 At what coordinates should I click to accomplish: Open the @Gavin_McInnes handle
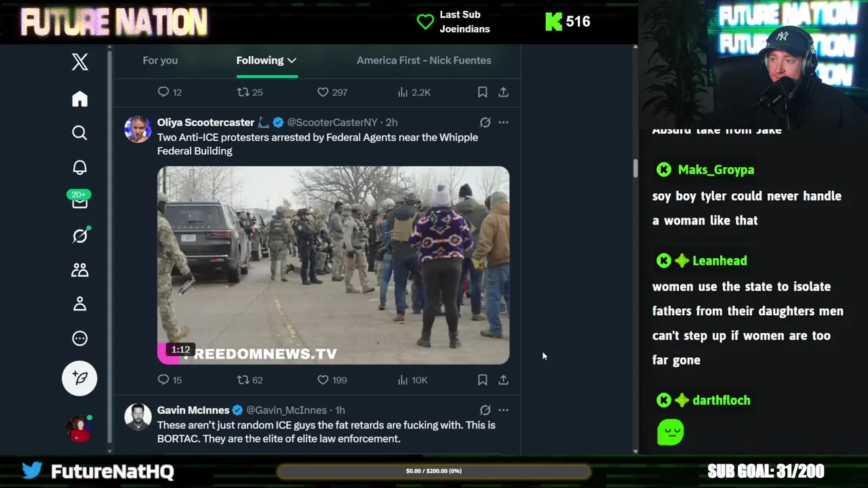tap(286, 410)
